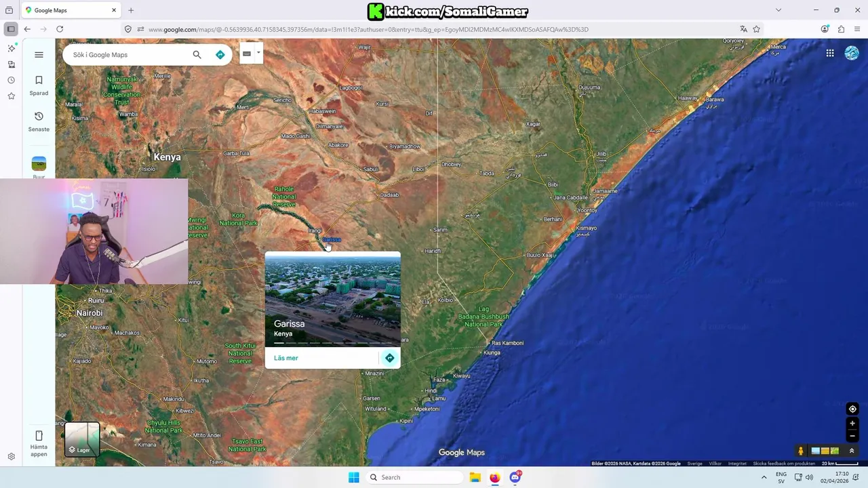The image size is (868, 488).
Task: Open the Google Maps hamburger menu
Action: (39, 55)
